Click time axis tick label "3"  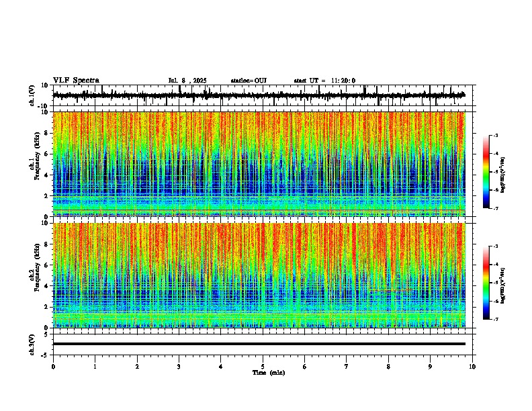(x=179, y=367)
